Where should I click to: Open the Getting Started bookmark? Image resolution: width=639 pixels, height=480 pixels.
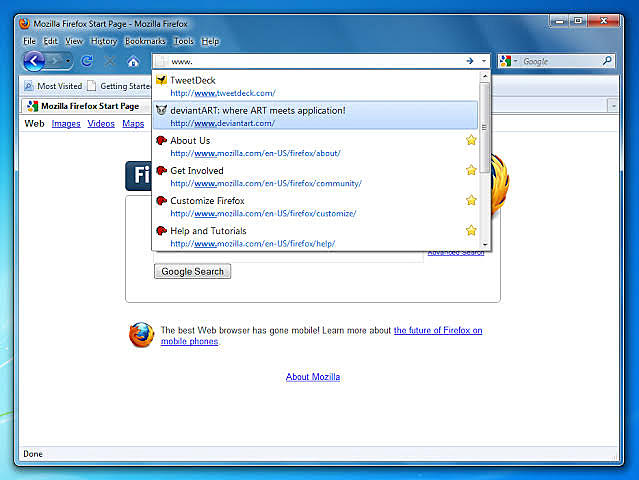point(119,86)
